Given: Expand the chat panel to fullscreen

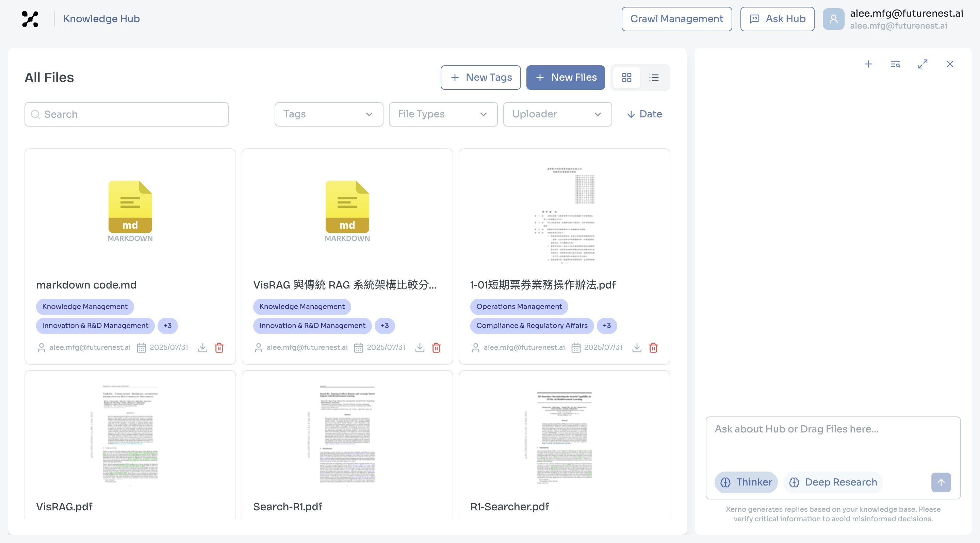Looking at the screenshot, I should 922,64.
